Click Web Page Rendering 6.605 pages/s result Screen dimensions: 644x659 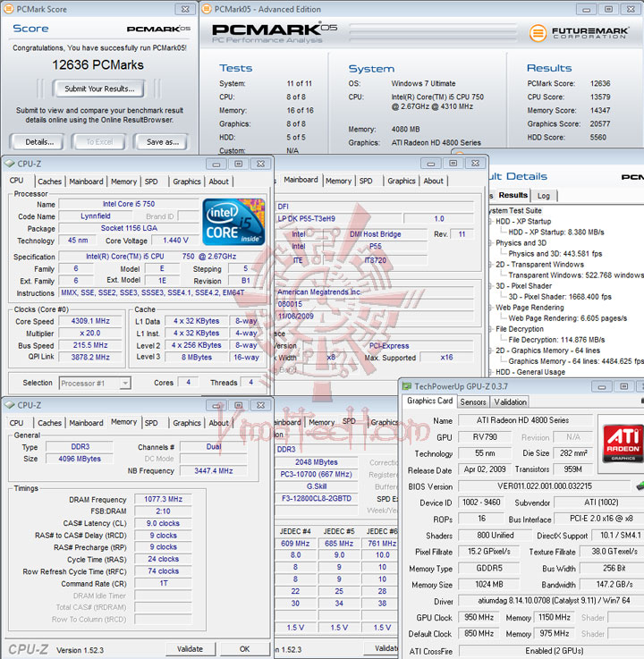567,318
